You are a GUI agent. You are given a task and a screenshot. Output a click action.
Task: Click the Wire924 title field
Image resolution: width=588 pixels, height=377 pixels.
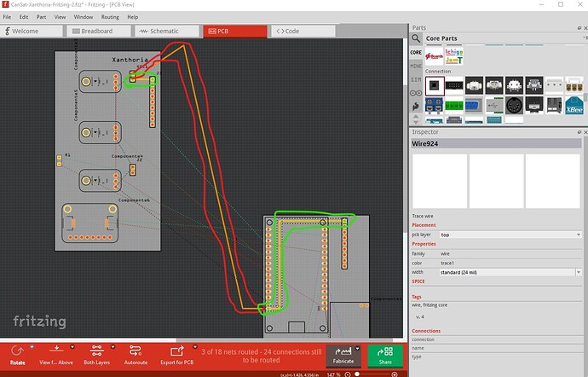coord(496,143)
